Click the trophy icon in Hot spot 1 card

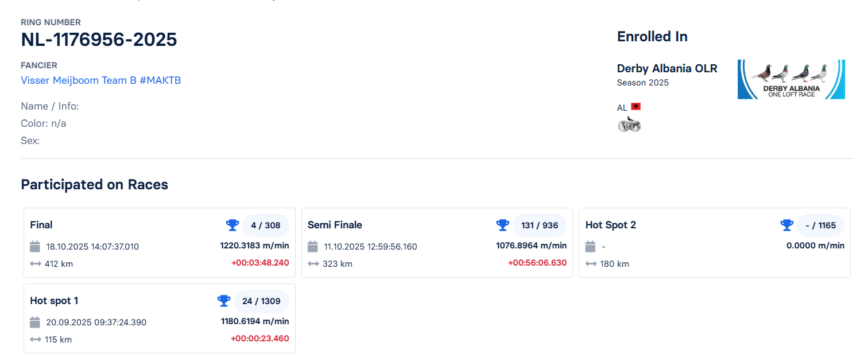(x=224, y=301)
